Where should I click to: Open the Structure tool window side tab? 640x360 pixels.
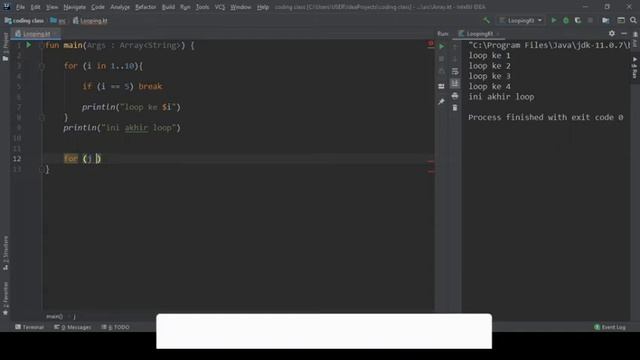coord(5,253)
